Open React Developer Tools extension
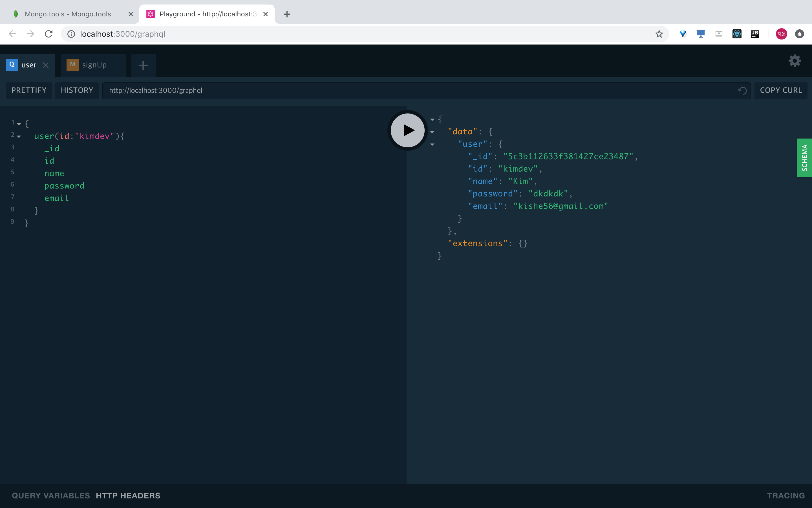The width and height of the screenshot is (812, 508). tap(737, 34)
